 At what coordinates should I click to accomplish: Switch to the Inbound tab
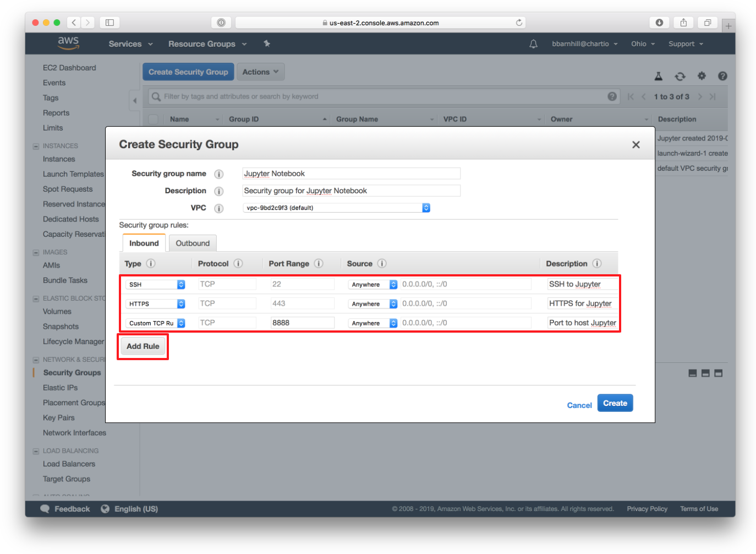[144, 243]
